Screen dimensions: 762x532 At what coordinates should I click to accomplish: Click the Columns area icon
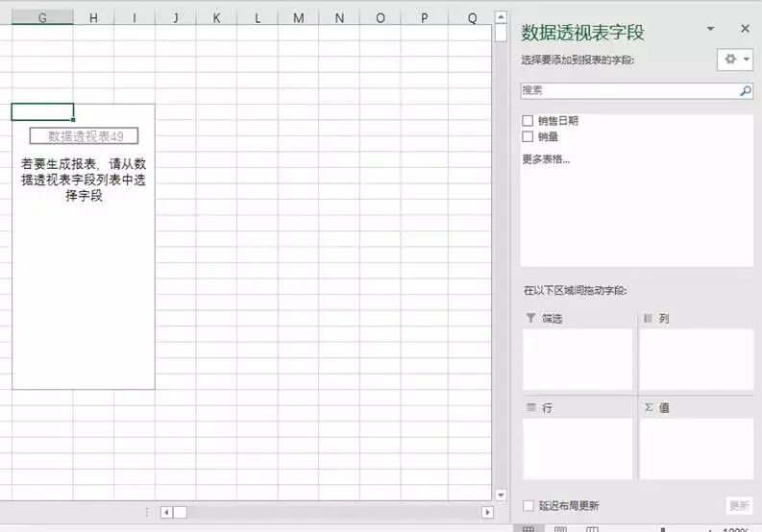648,318
